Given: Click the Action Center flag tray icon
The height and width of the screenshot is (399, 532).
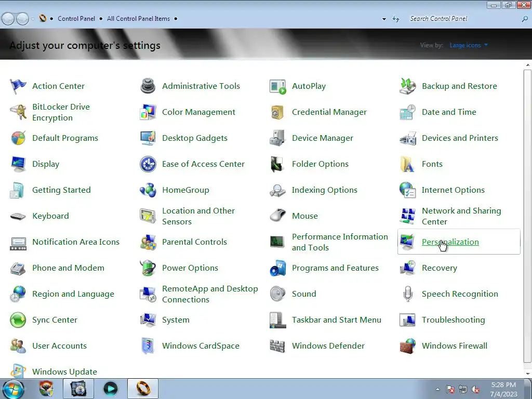Looking at the screenshot, I should coord(450,390).
